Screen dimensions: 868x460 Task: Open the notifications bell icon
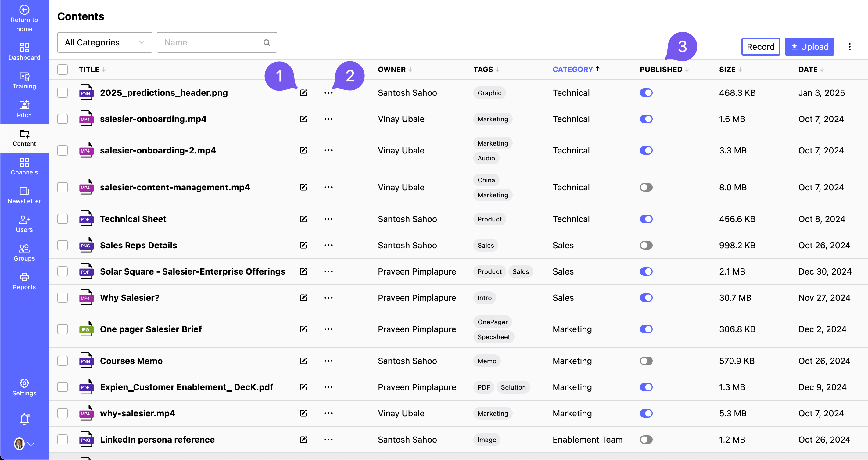(x=24, y=419)
